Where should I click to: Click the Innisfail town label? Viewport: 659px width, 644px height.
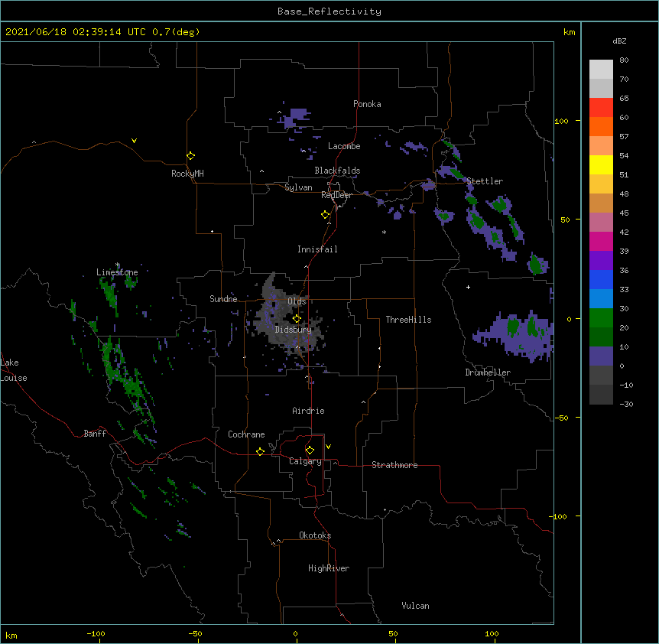317,249
